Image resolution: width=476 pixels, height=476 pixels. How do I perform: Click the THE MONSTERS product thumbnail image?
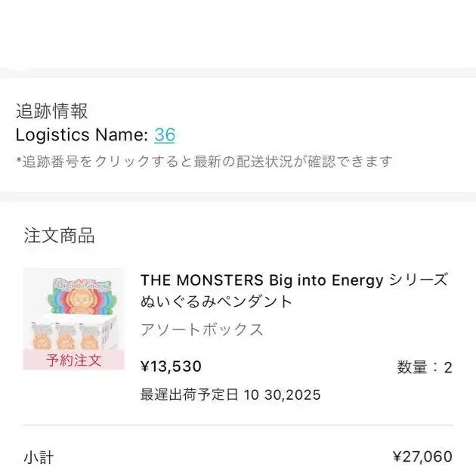click(x=73, y=317)
